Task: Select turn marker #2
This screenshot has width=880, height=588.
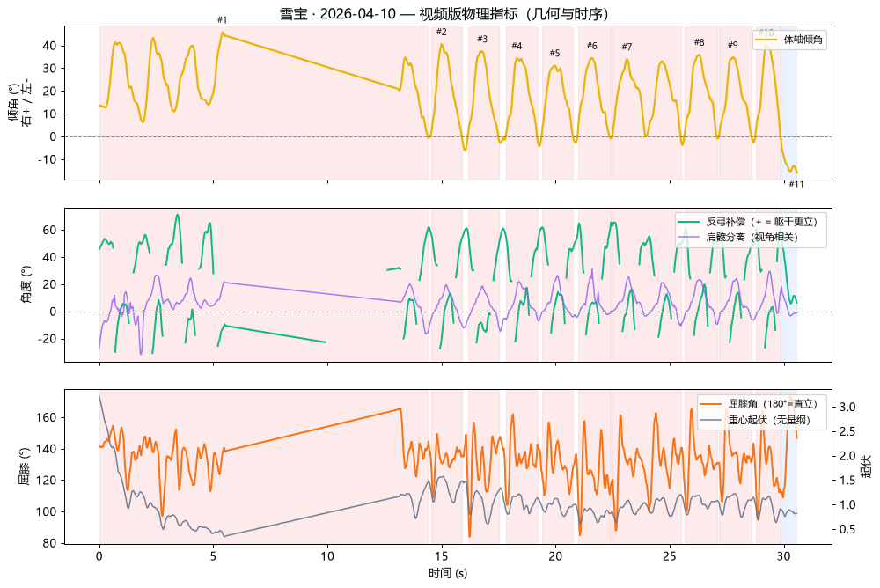Action: coord(442,32)
